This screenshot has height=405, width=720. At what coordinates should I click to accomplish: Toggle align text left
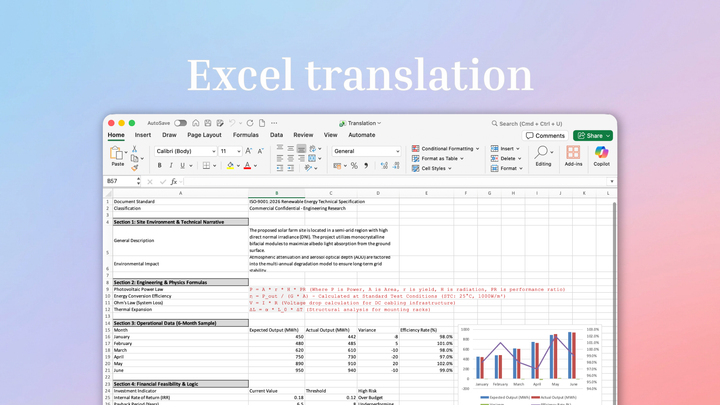point(280,158)
